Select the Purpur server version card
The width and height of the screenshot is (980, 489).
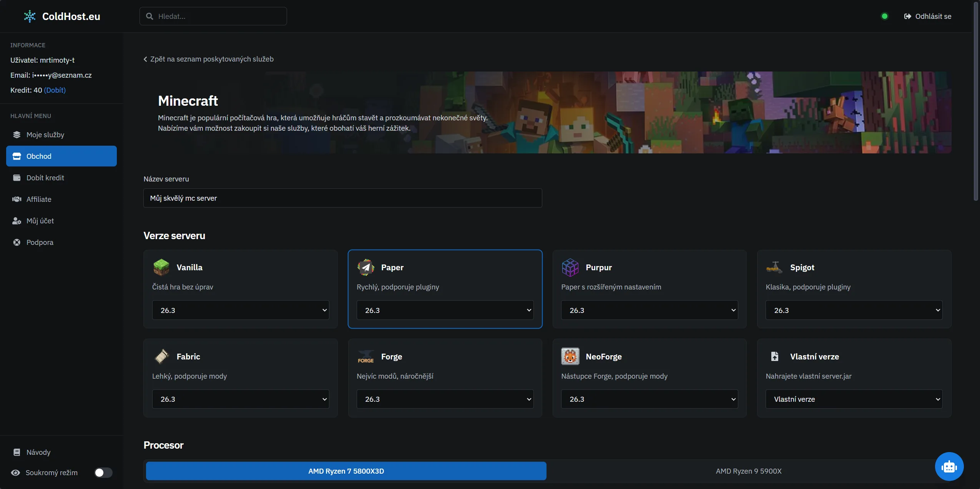(649, 289)
